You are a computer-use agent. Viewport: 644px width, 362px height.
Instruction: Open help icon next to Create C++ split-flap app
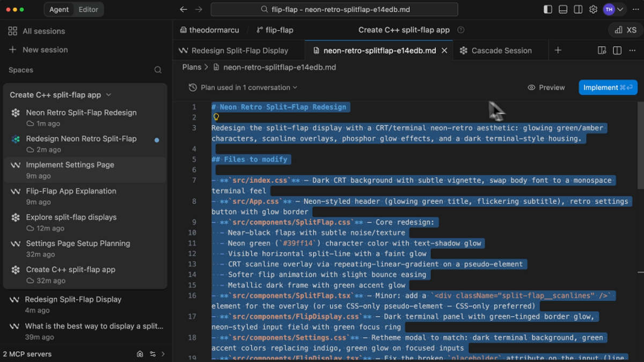pyautogui.click(x=460, y=30)
